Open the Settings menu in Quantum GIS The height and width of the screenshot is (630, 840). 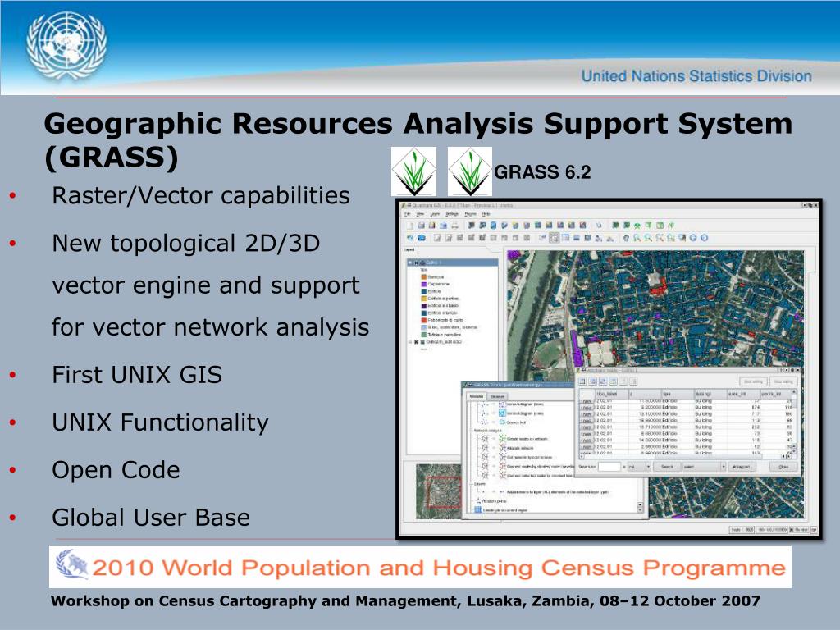tap(452, 214)
